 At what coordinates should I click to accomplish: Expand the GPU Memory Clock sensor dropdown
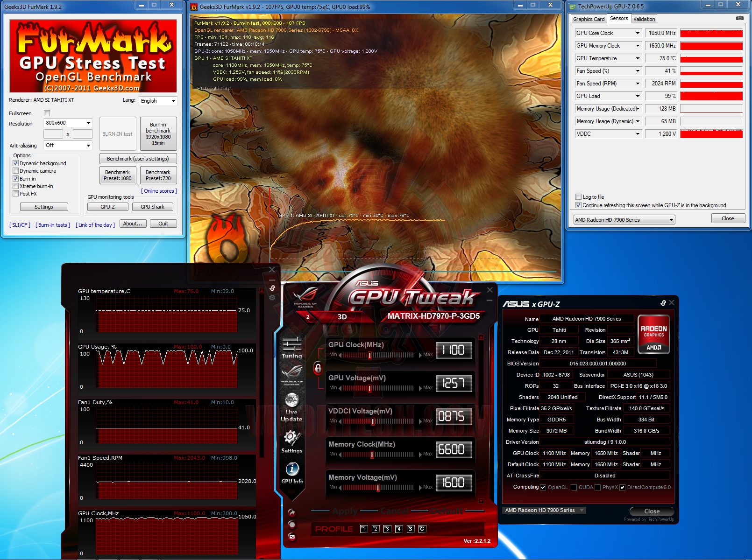click(638, 46)
